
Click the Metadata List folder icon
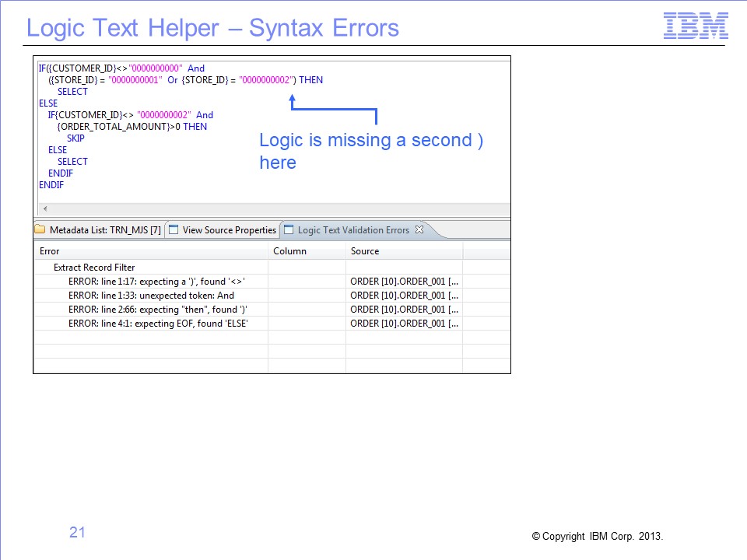(x=40, y=230)
